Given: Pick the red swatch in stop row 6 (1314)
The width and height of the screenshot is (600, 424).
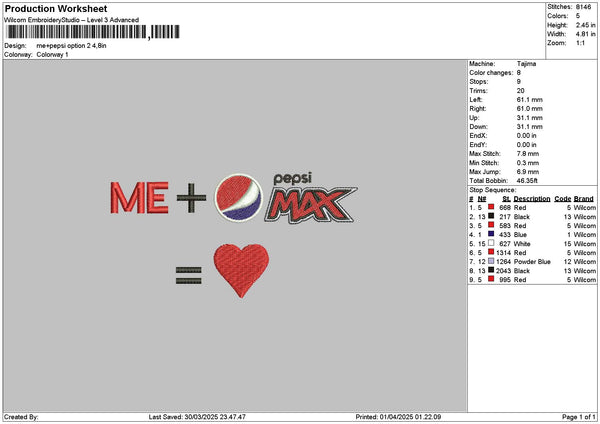Looking at the screenshot, I should coord(491,252).
